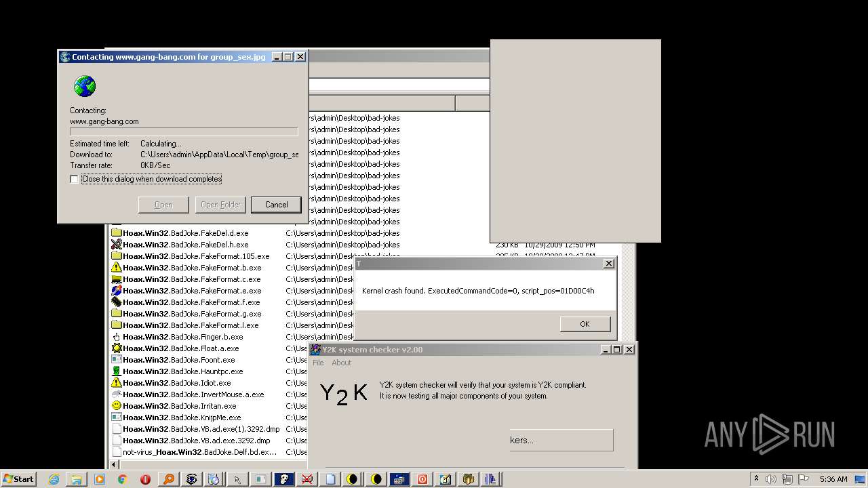
Task: Open Windows Explorer from the taskbar
Action: point(77,479)
